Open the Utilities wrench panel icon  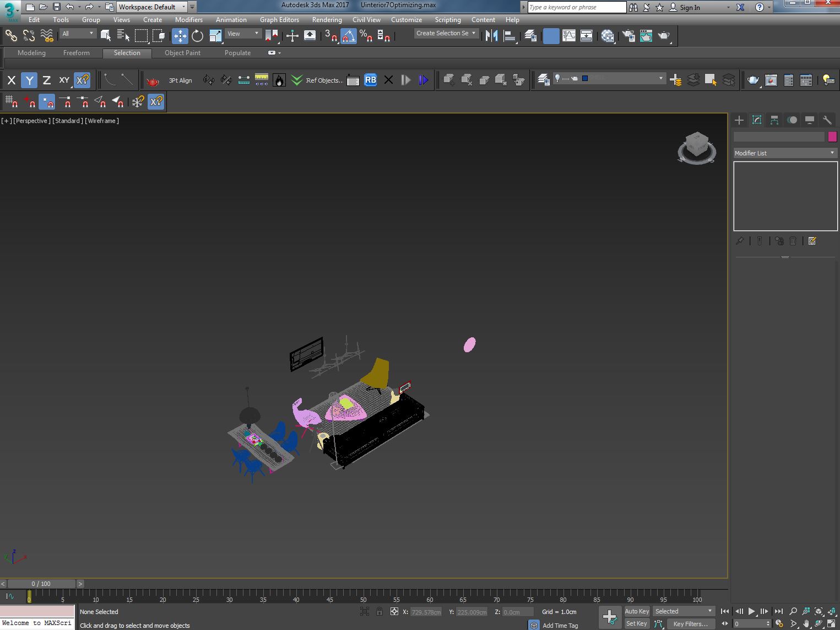click(x=827, y=120)
